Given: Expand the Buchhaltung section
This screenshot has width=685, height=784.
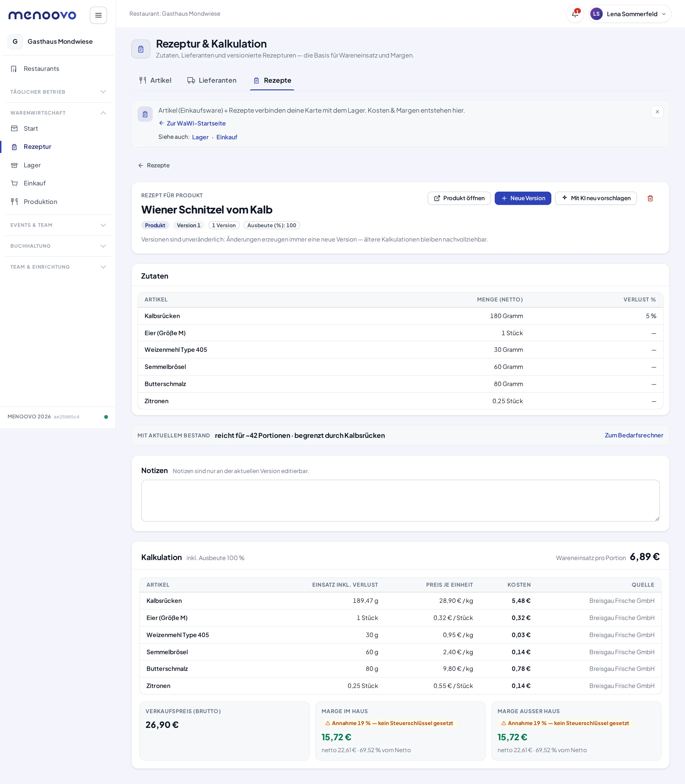Looking at the screenshot, I should [58, 246].
